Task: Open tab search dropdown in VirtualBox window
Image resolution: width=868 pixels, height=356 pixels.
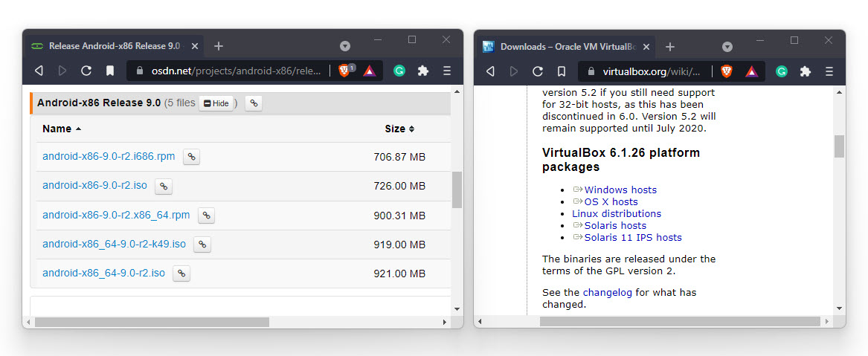Action: point(727,46)
